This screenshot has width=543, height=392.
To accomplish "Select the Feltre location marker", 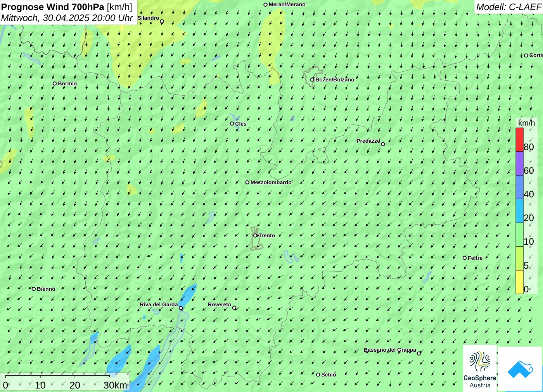I will (465, 258).
